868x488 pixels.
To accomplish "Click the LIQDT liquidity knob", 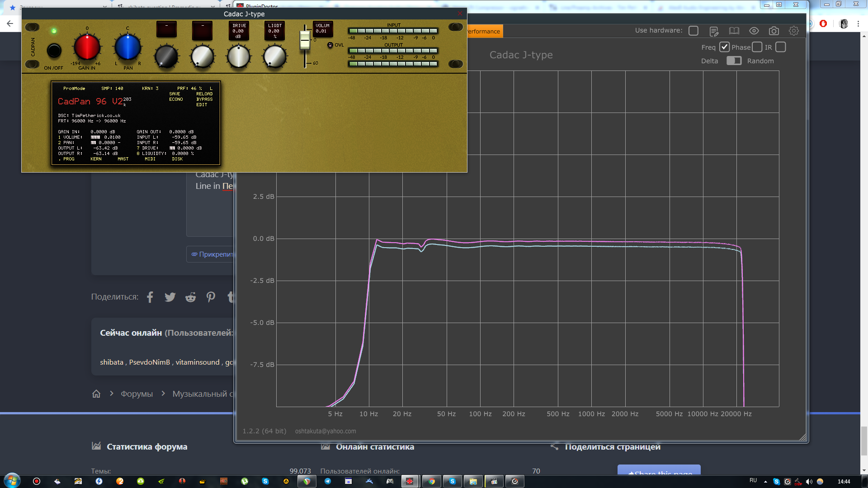I will (274, 56).
